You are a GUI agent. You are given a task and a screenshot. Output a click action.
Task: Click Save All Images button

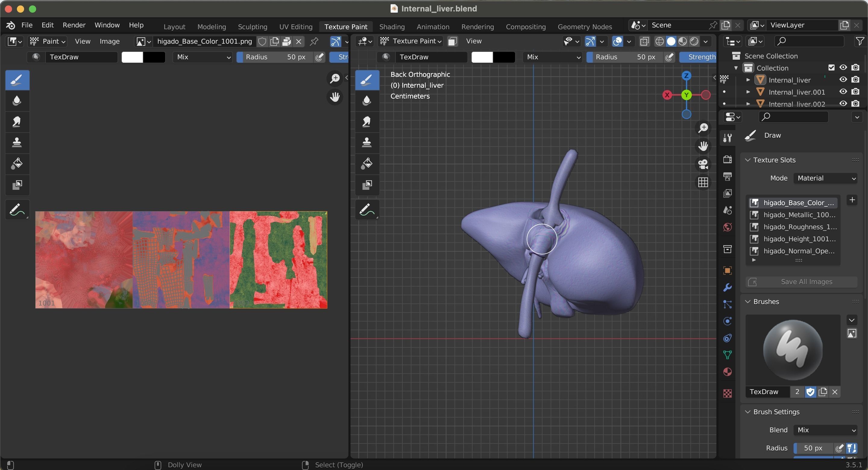[802, 282]
